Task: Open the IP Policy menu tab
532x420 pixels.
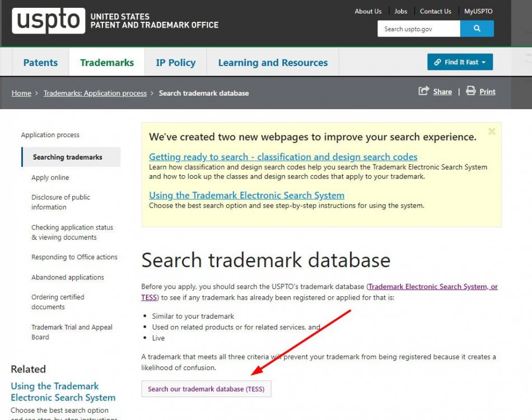Action: coord(176,62)
